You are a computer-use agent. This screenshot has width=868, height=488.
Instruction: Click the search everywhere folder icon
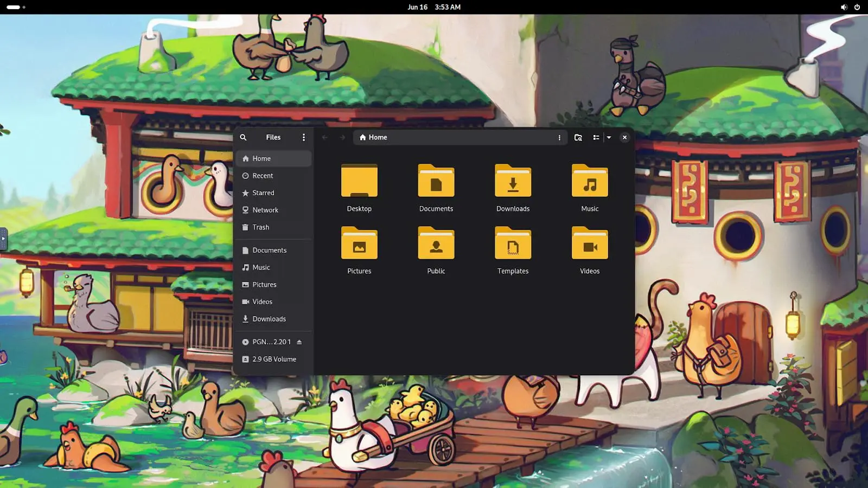[578, 138]
